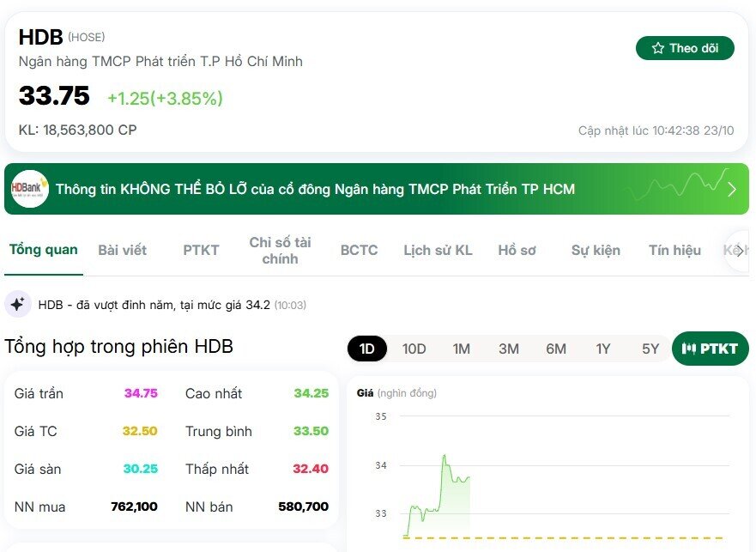Screen dimensions: 756x552
Task: Click the (HOSE) exchange label
Action: pyautogui.click(x=87, y=37)
